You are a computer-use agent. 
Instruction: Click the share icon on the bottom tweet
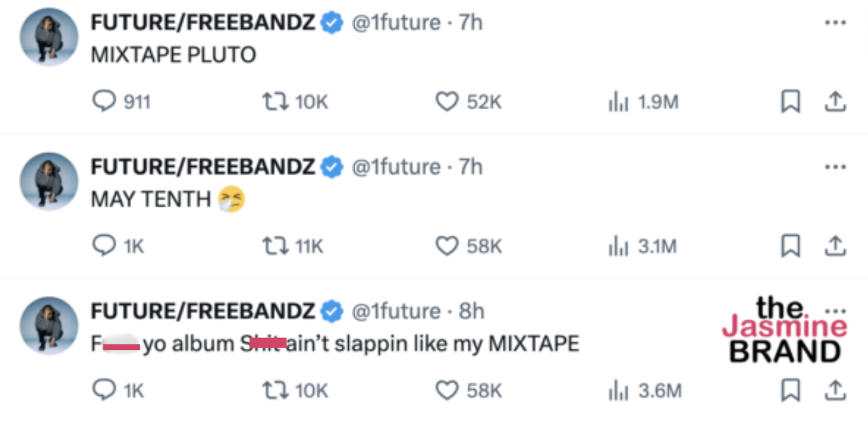coord(836,390)
